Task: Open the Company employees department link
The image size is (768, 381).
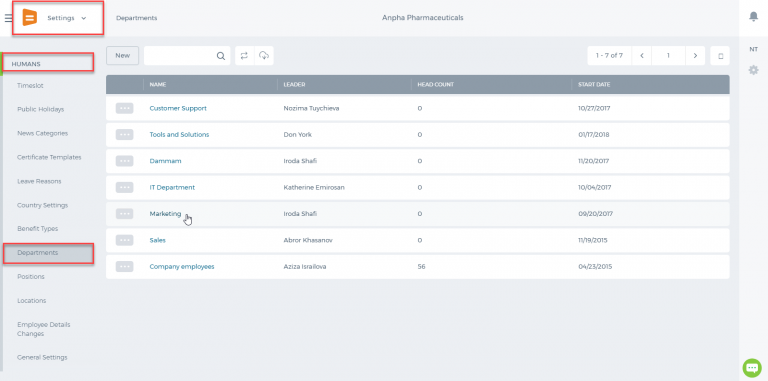Action: click(x=182, y=267)
